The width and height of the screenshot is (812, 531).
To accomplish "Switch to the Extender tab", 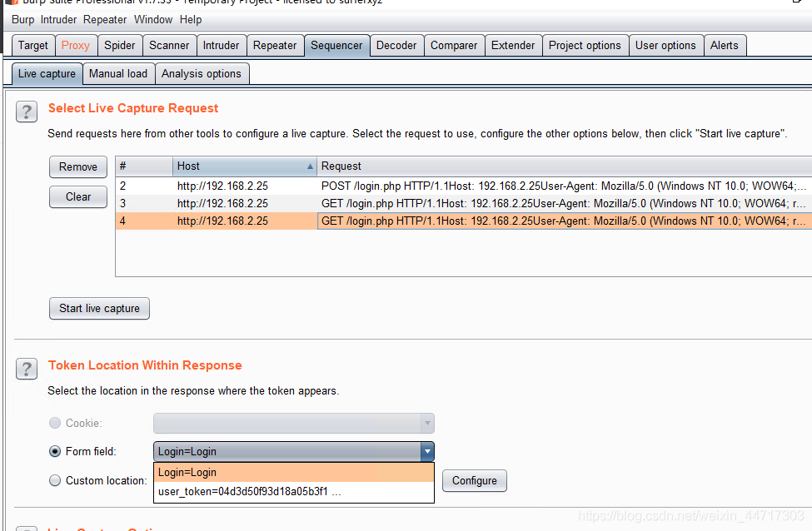I will pos(513,46).
